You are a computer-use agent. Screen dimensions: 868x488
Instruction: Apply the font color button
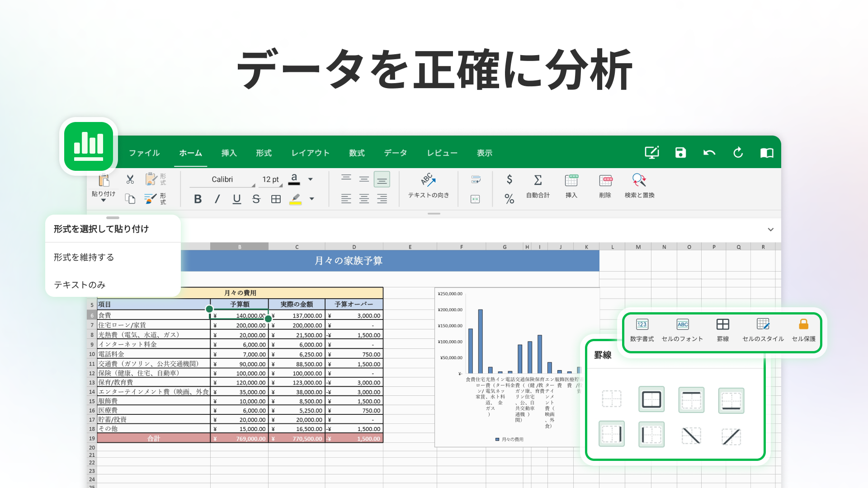pos(294,179)
